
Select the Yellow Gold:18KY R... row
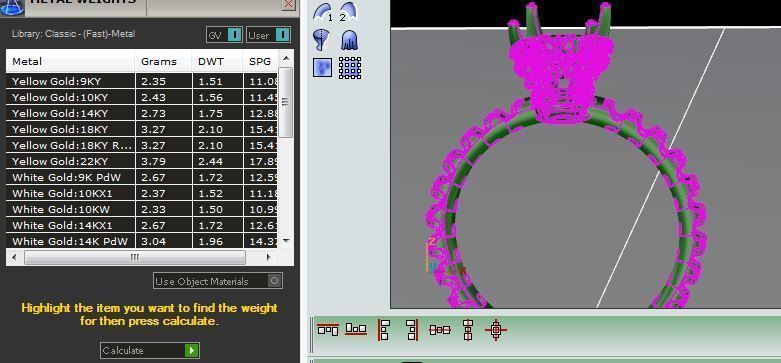click(141, 145)
